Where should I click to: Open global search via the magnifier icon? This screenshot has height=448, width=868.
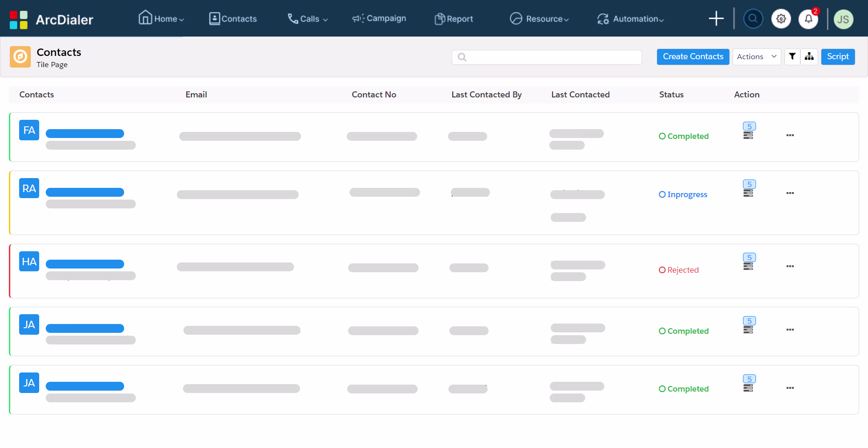(x=753, y=19)
